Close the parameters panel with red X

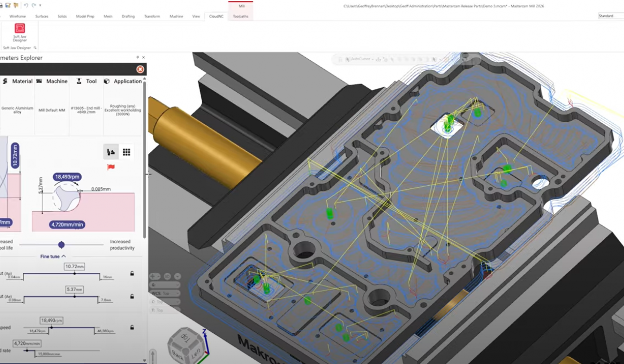(x=140, y=69)
